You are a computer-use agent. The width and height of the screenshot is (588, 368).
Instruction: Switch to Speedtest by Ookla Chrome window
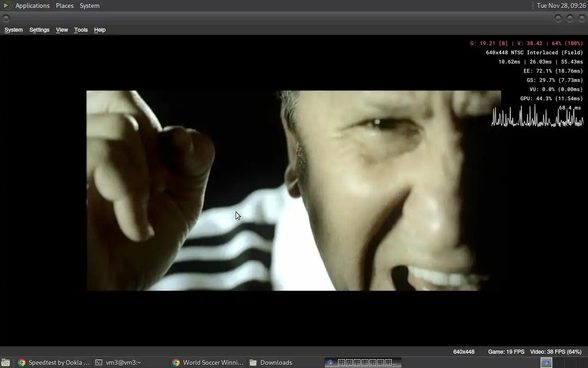(54, 362)
